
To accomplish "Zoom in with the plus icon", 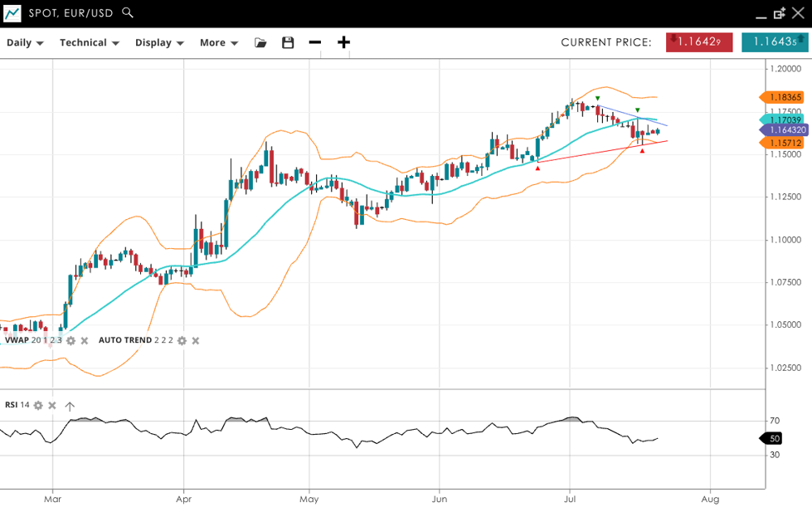I will click(x=343, y=42).
